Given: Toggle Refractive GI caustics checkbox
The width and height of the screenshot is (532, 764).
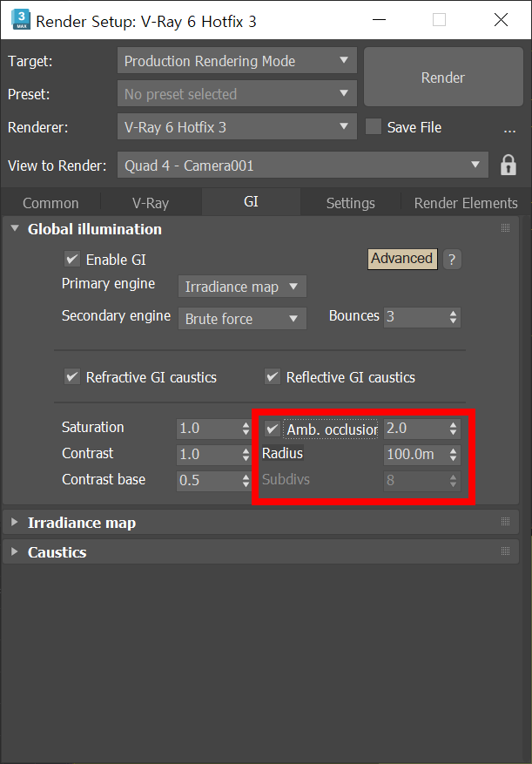Looking at the screenshot, I should coord(72,376).
